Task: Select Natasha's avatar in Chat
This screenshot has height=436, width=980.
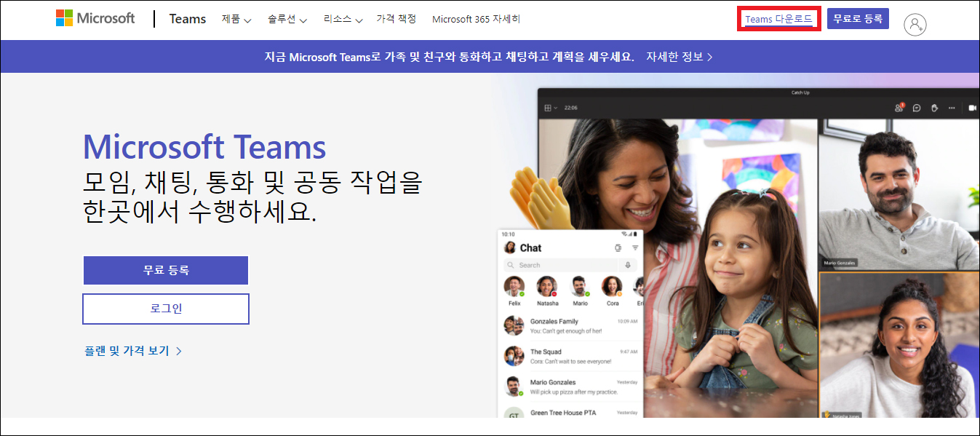Action: (547, 286)
